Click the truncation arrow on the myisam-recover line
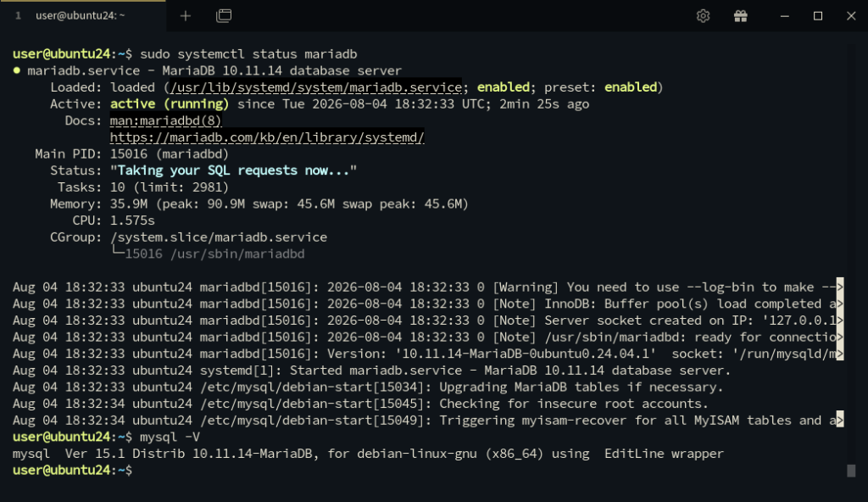Image resolution: width=868 pixels, height=502 pixels. (840, 420)
